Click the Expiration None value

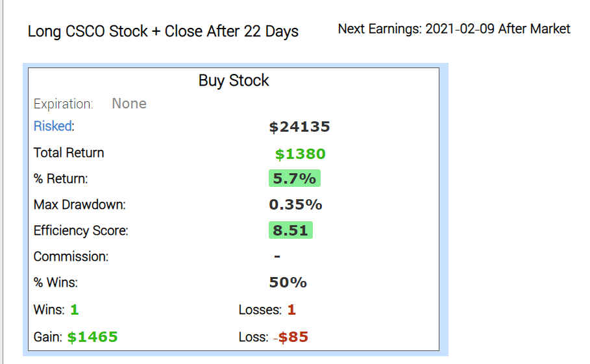(x=129, y=104)
